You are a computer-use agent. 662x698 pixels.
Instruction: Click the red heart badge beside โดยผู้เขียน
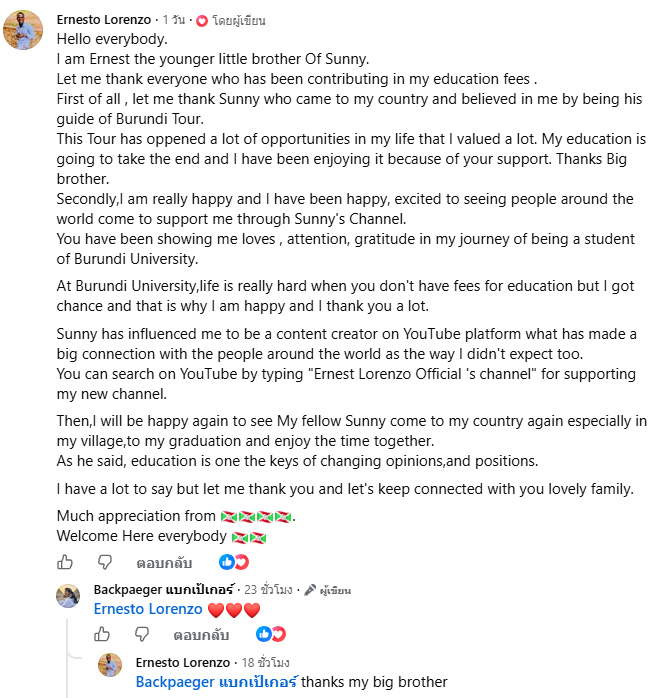(202, 20)
